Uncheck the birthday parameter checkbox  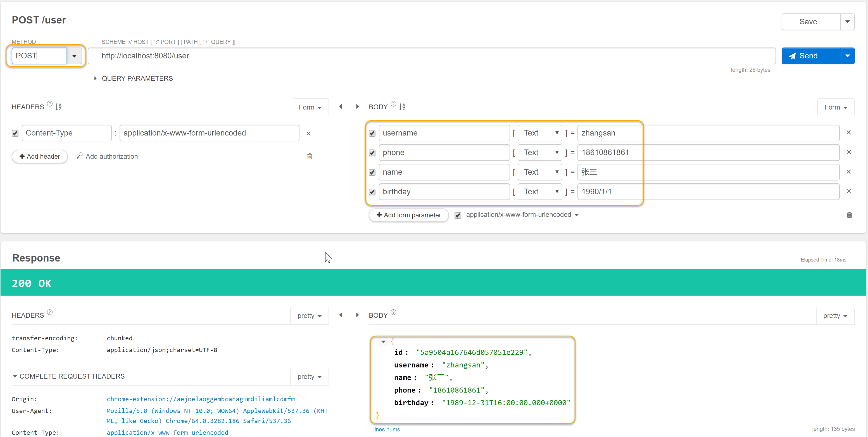[x=372, y=192]
